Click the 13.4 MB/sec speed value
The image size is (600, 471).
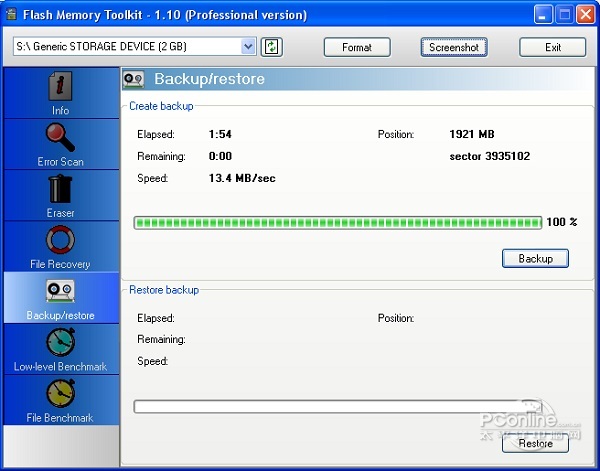[x=242, y=178]
